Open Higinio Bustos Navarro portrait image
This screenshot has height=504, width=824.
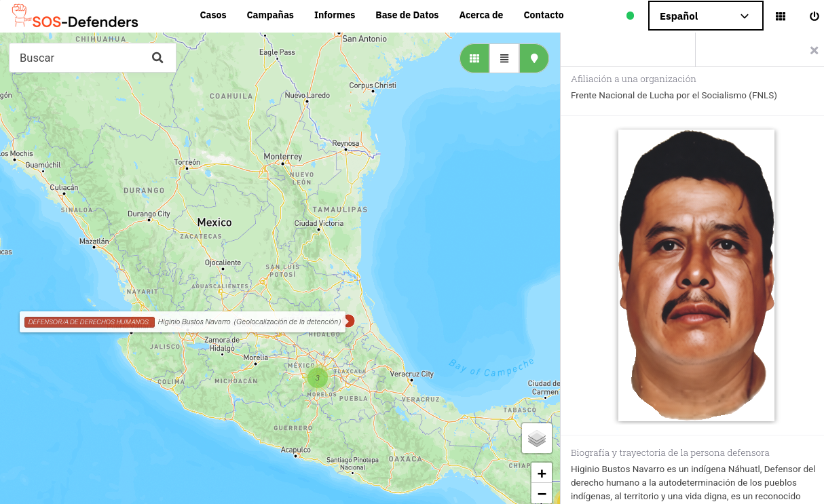point(696,275)
